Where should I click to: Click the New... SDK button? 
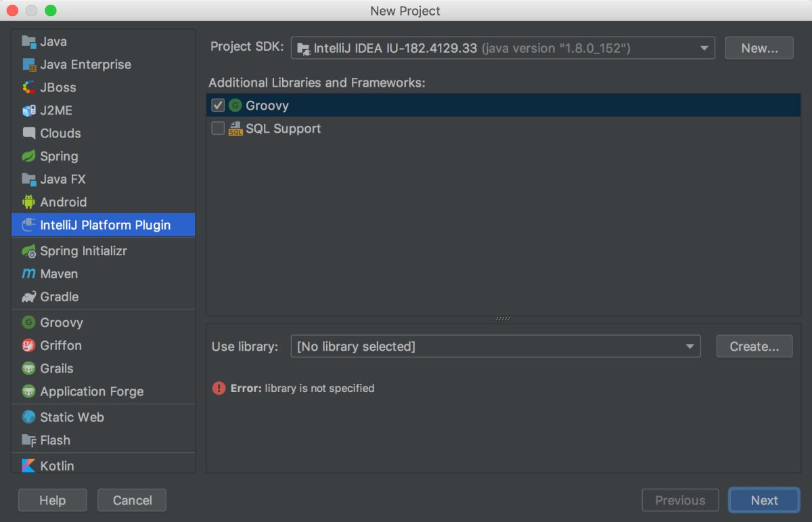759,48
